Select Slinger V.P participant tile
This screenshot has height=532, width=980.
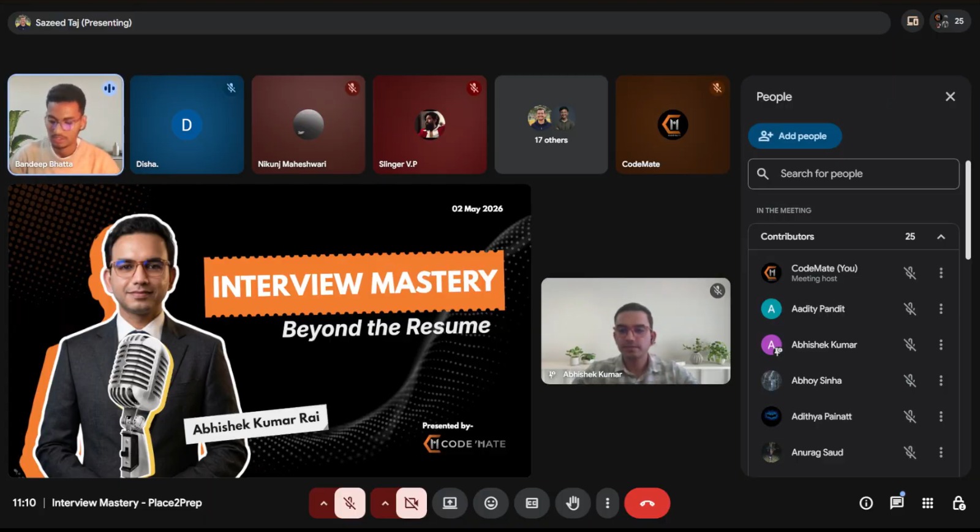tap(430, 125)
